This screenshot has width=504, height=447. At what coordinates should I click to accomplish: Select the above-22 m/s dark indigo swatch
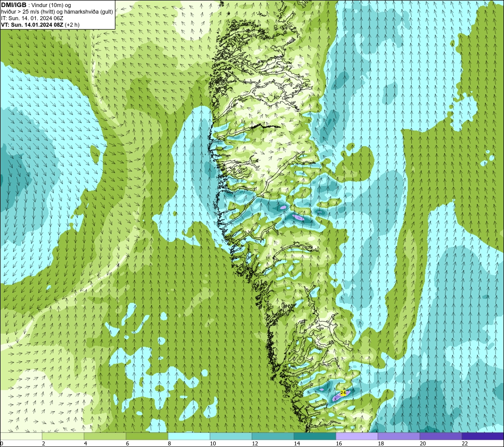click(x=483, y=436)
